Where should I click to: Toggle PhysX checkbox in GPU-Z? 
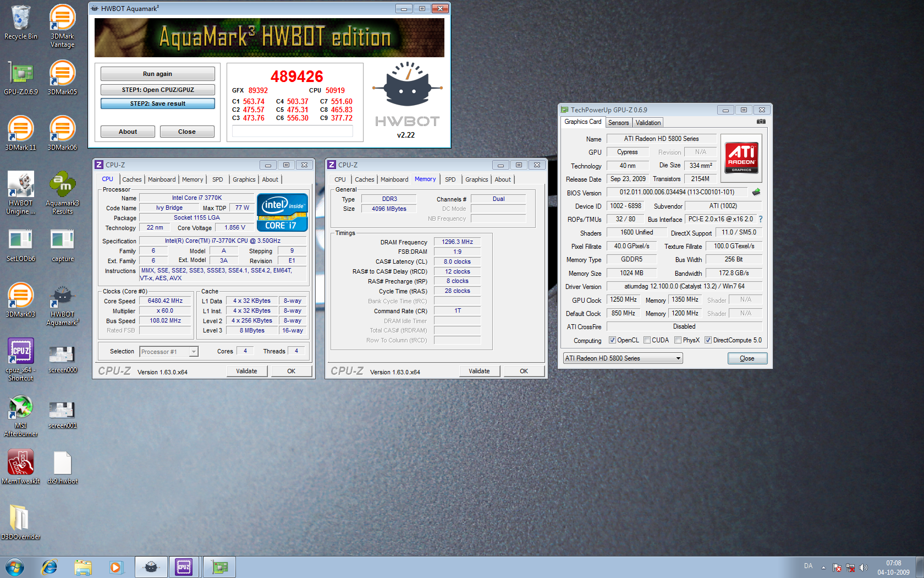(x=678, y=340)
